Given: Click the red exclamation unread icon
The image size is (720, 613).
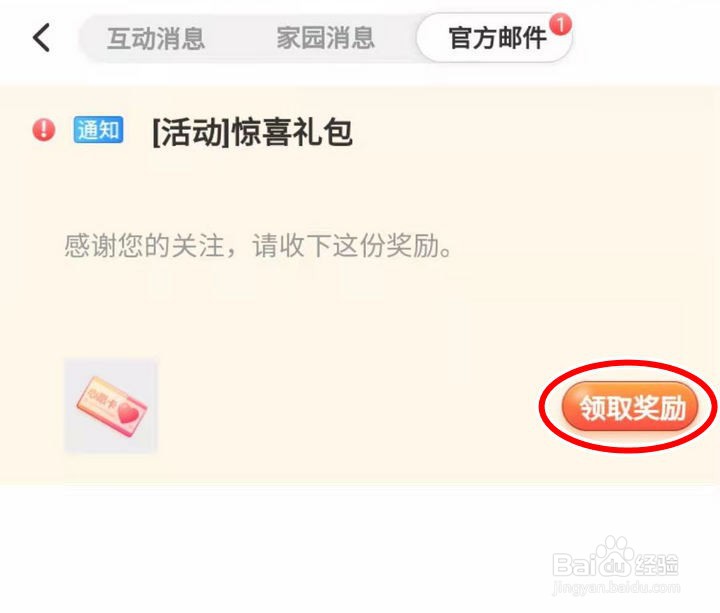Looking at the screenshot, I should coord(44,129).
